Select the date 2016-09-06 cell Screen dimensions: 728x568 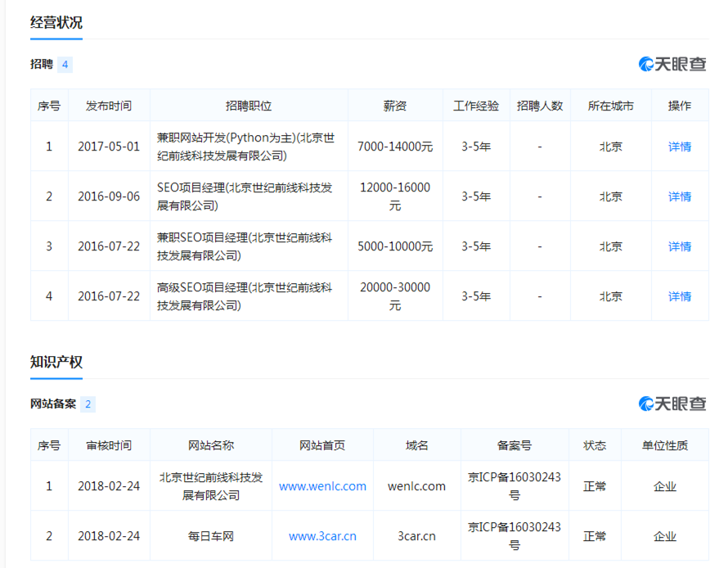coord(109,196)
